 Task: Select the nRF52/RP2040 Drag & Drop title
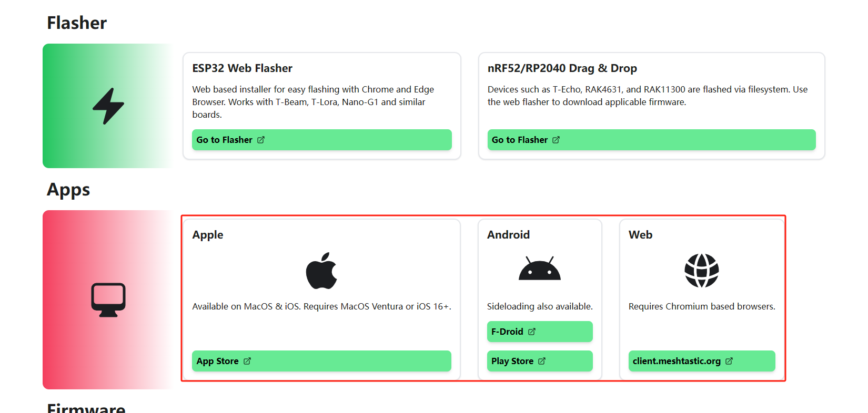coord(562,68)
